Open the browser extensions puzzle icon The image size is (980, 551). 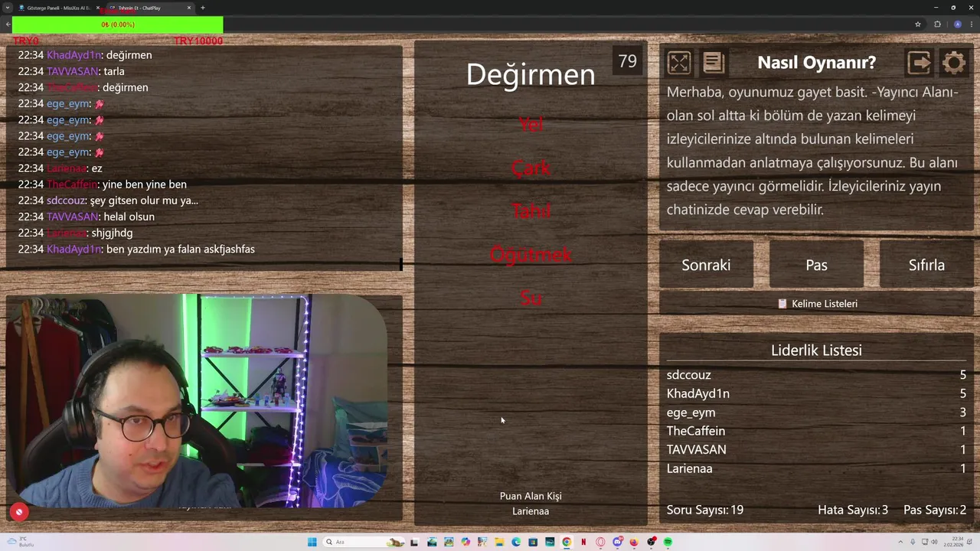click(x=937, y=24)
